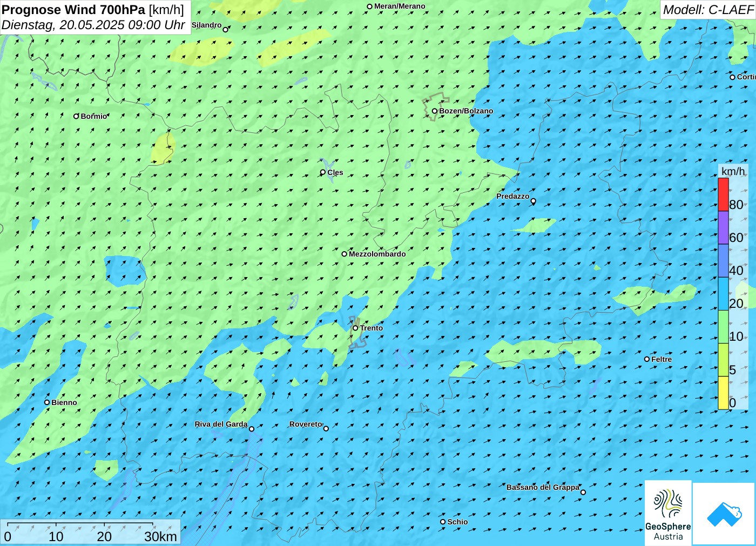Screen dimensions: 756x546
Task: Click the 'Predazzo' map label
Action: [513, 196]
